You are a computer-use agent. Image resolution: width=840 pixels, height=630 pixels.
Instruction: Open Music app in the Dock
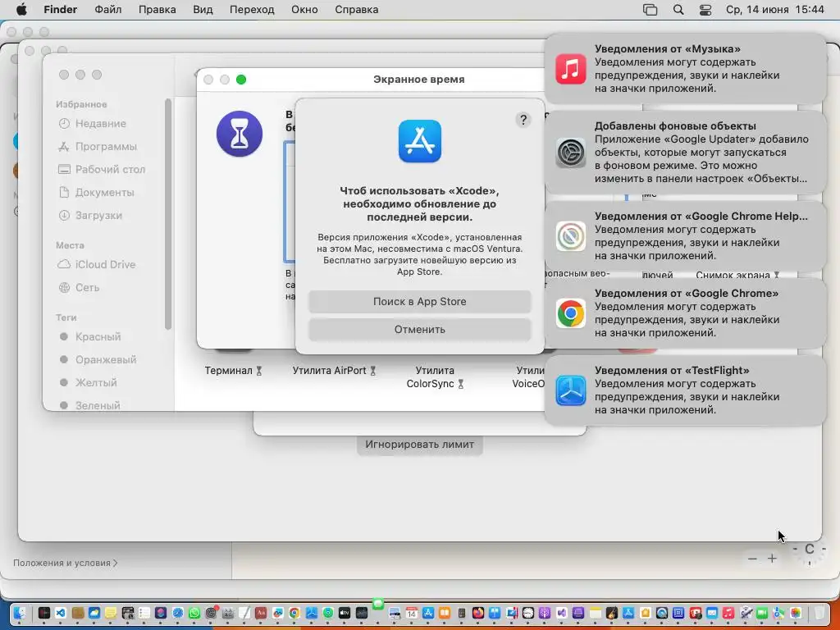coord(728,613)
